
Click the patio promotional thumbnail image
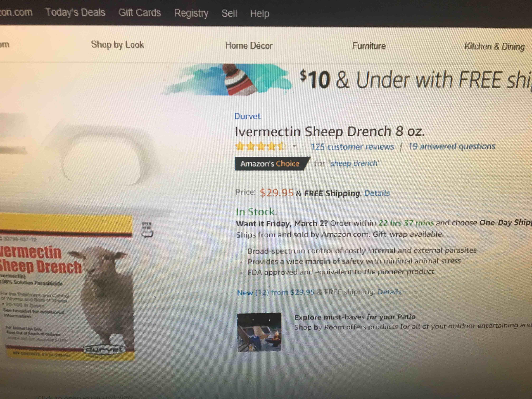(259, 332)
